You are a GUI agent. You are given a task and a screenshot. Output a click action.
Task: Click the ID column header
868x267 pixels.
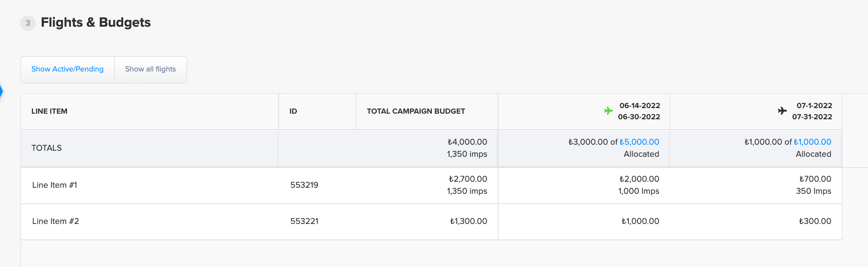pos(293,111)
